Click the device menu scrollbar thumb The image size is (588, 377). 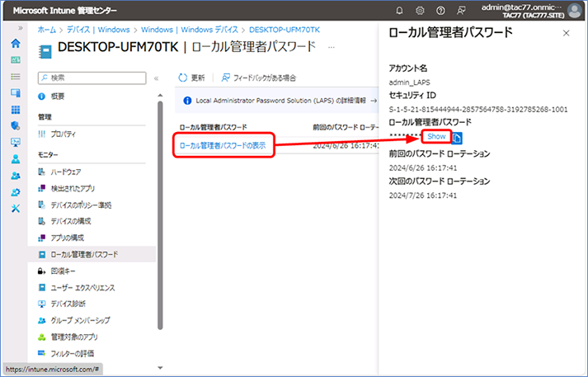[160, 214]
